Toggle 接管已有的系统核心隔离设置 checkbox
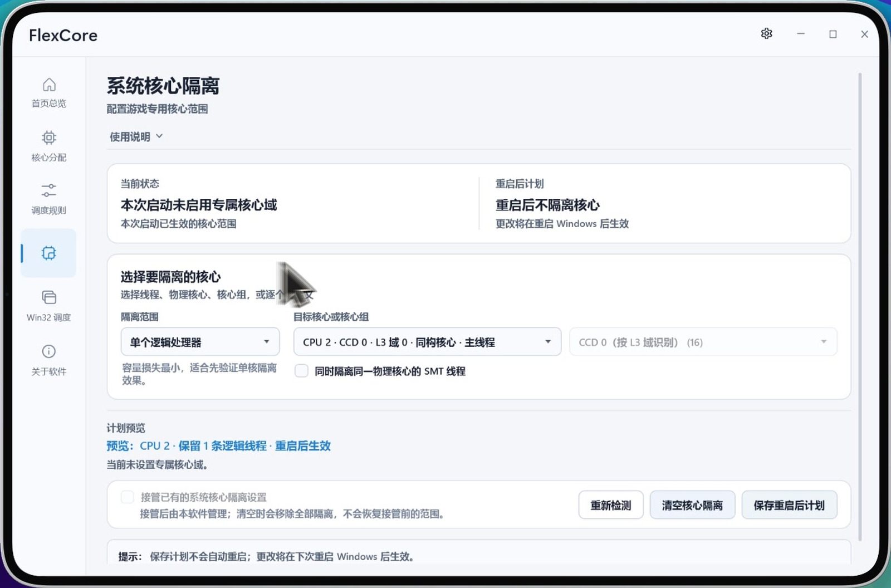The width and height of the screenshot is (891, 588). [x=128, y=497]
